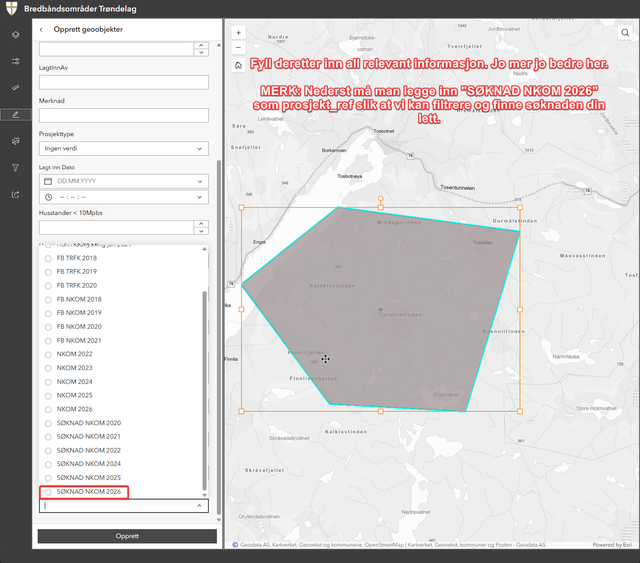Expand the Prosjekttype dropdown
Viewport: 640px width, 563px height.
124,149
